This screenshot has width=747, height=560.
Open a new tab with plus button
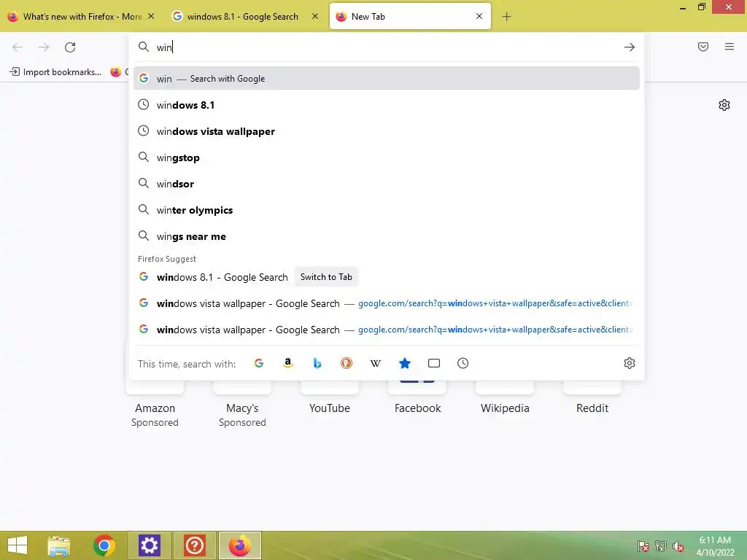506,17
